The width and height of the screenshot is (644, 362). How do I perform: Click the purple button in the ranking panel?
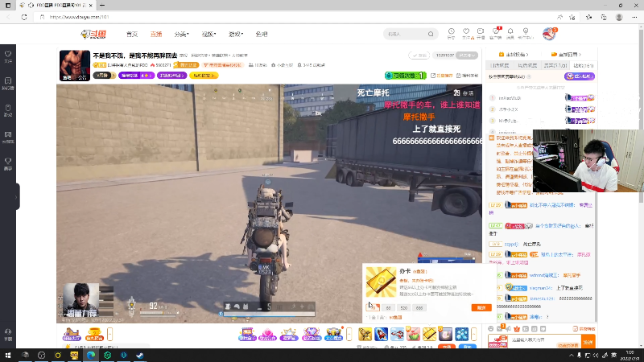[x=580, y=76]
